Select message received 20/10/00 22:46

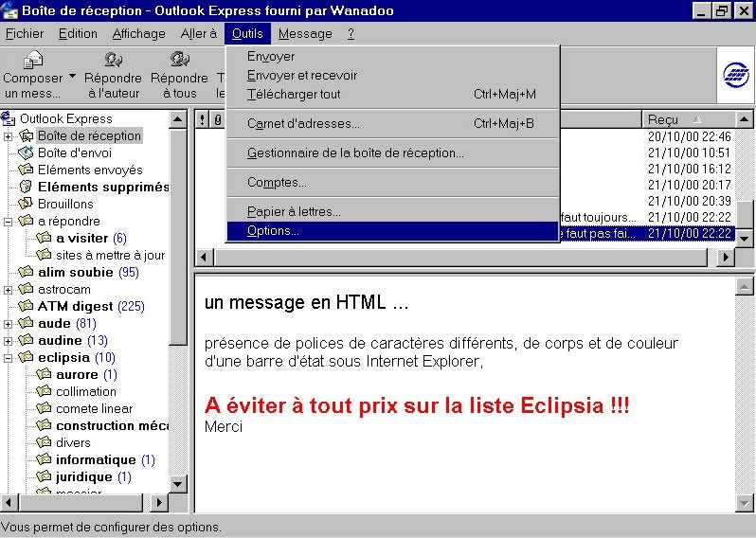click(689, 137)
